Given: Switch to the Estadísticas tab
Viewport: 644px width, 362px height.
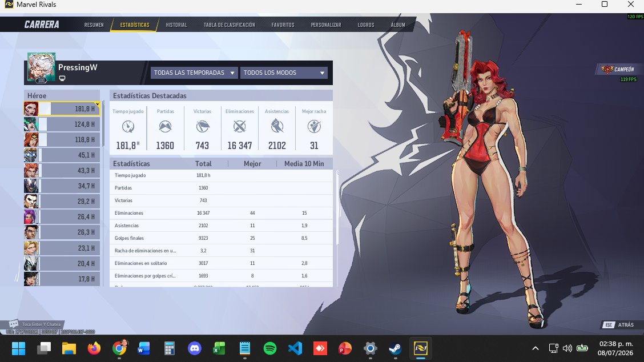Looking at the screenshot, I should [135, 25].
